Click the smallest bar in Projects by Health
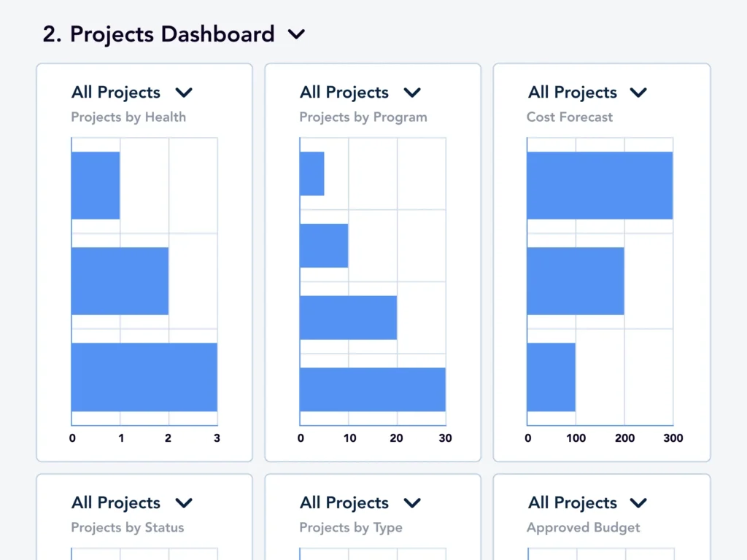The height and width of the screenshot is (560, 747). tap(95, 184)
